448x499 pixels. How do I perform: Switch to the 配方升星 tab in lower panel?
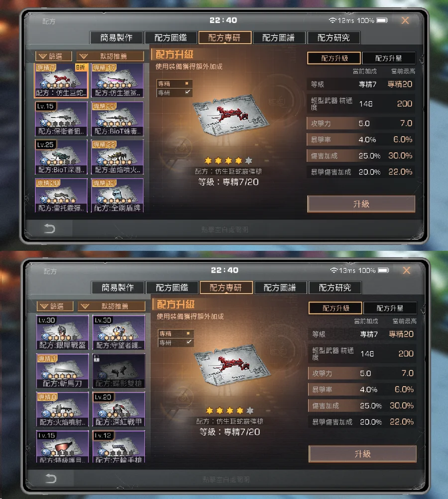[x=390, y=308]
